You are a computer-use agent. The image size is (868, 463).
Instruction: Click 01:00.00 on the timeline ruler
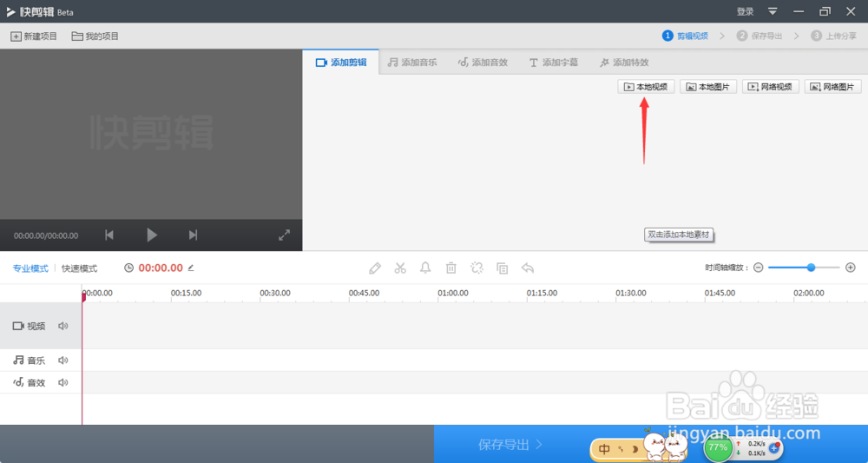453,293
